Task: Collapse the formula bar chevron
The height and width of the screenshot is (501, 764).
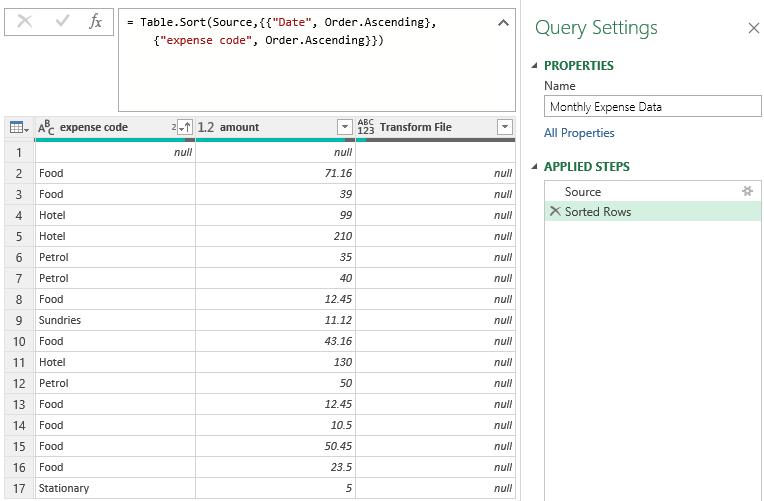Action: pos(503,22)
